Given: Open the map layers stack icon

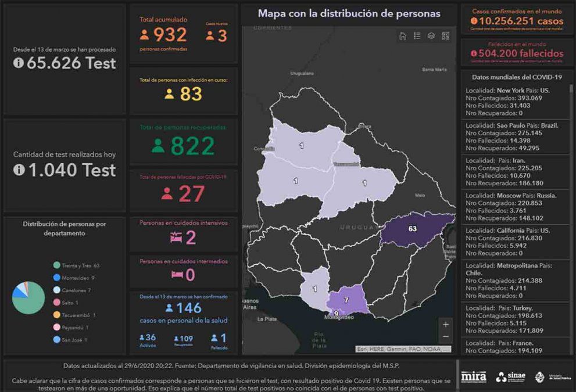Looking at the screenshot, I should (x=431, y=36).
